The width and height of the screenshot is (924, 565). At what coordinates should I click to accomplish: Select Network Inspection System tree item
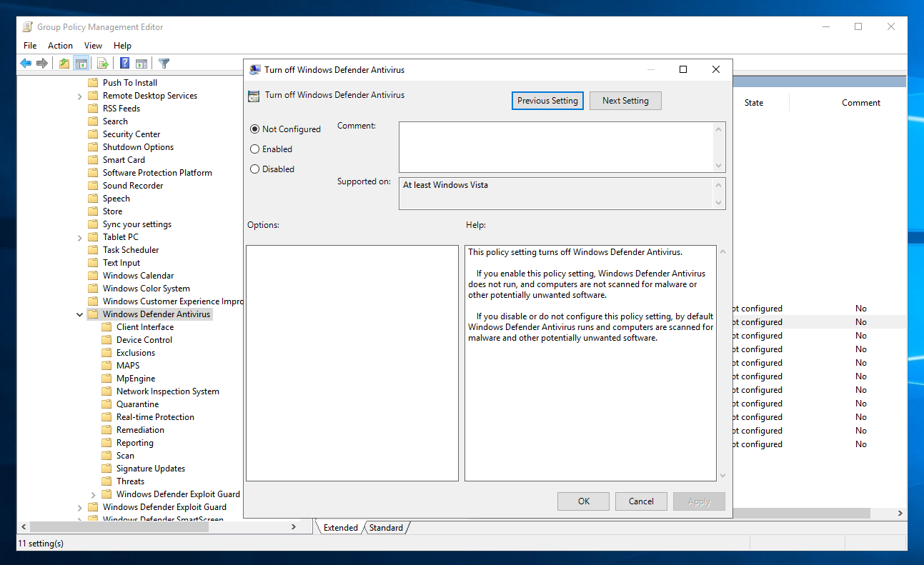(x=168, y=391)
